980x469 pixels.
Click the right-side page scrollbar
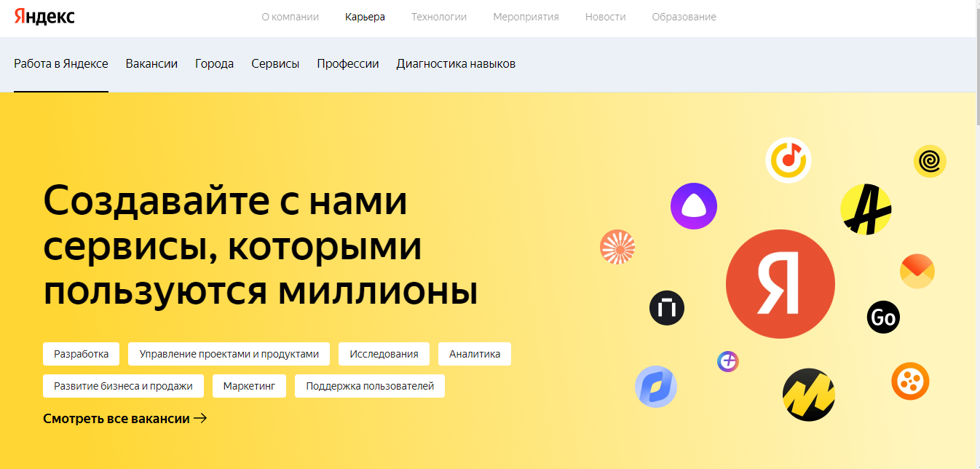coord(976,218)
